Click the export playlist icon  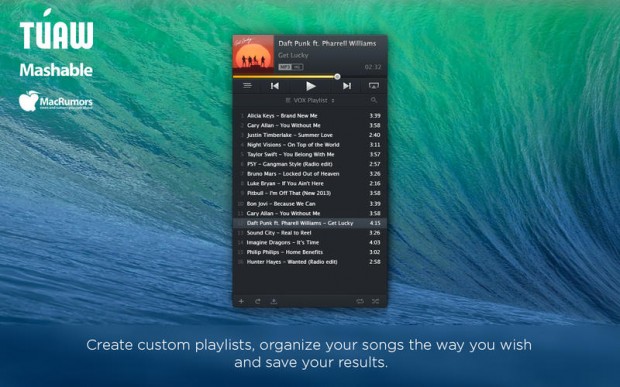tap(274, 302)
